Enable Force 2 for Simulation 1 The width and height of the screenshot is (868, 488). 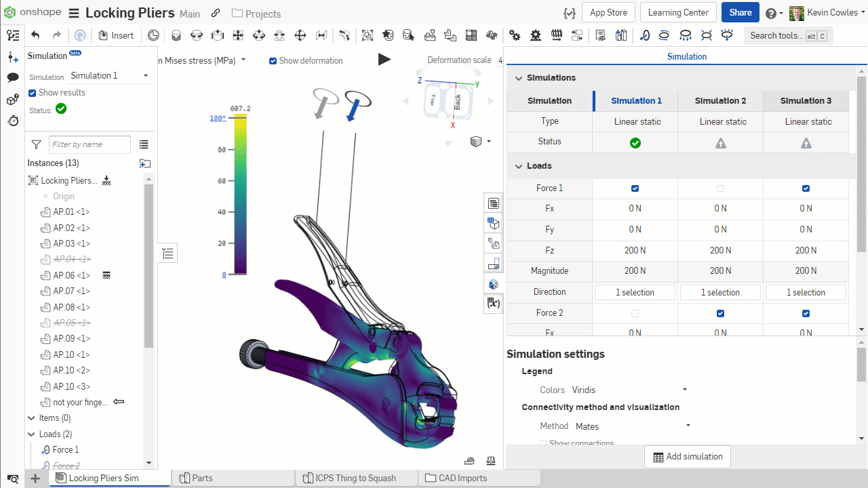point(635,313)
